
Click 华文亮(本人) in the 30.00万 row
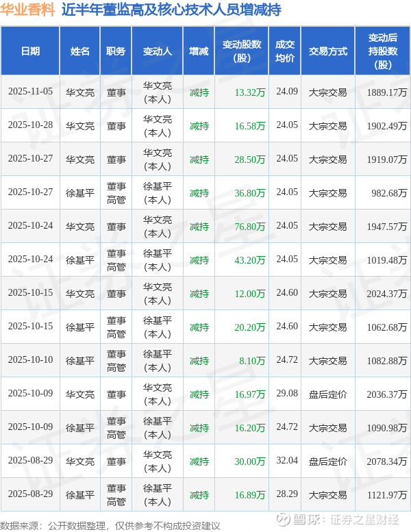tap(158, 461)
